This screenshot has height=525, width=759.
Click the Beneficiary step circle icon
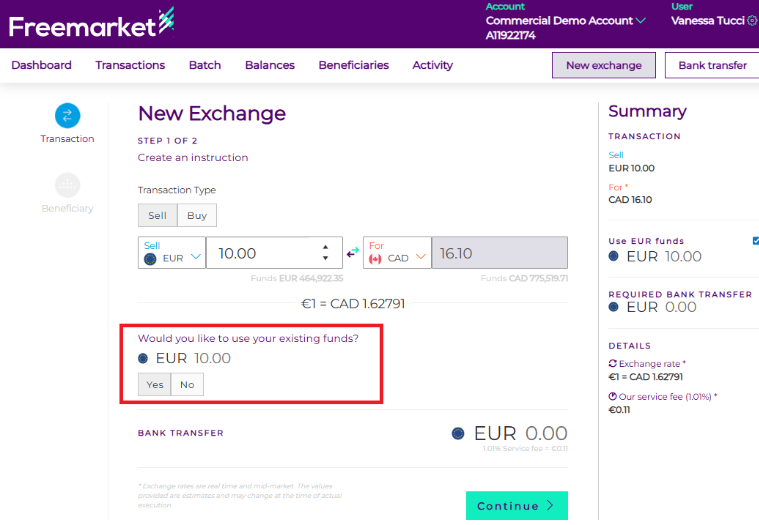click(67, 185)
